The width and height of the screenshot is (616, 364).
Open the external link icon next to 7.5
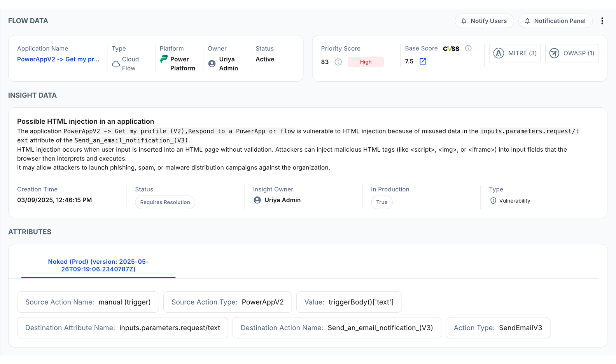click(x=423, y=61)
